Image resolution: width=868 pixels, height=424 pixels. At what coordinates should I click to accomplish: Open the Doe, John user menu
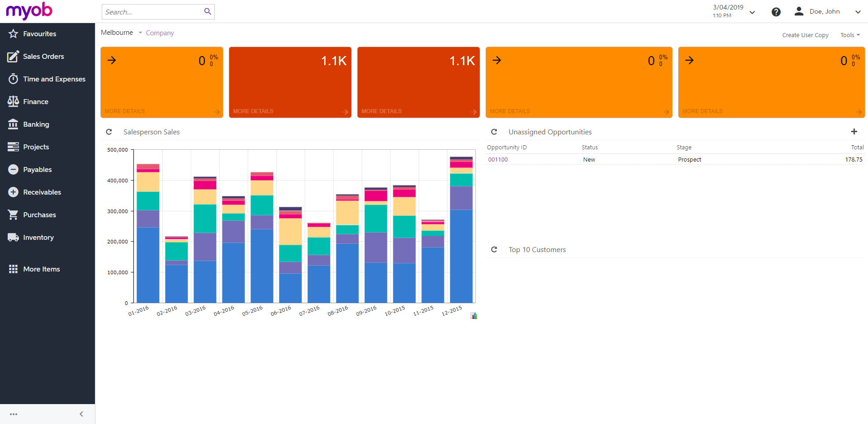[x=825, y=12]
